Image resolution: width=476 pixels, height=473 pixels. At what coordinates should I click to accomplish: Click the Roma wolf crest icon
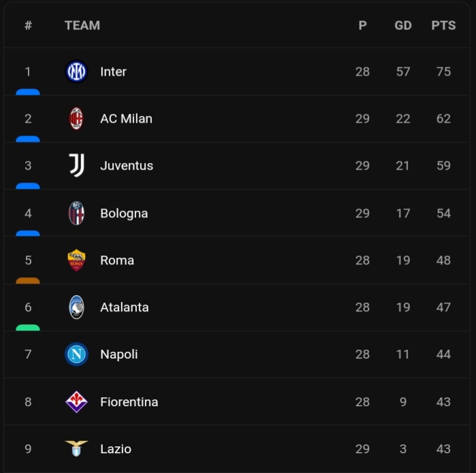[76, 260]
